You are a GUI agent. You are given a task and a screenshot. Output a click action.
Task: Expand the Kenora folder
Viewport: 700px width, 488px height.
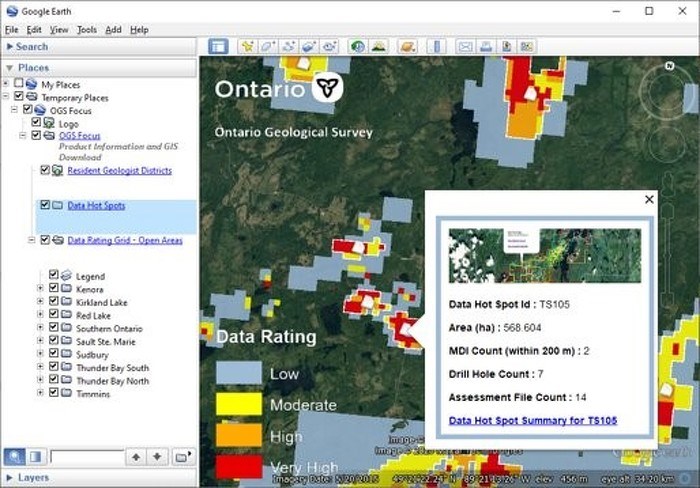click(x=40, y=288)
